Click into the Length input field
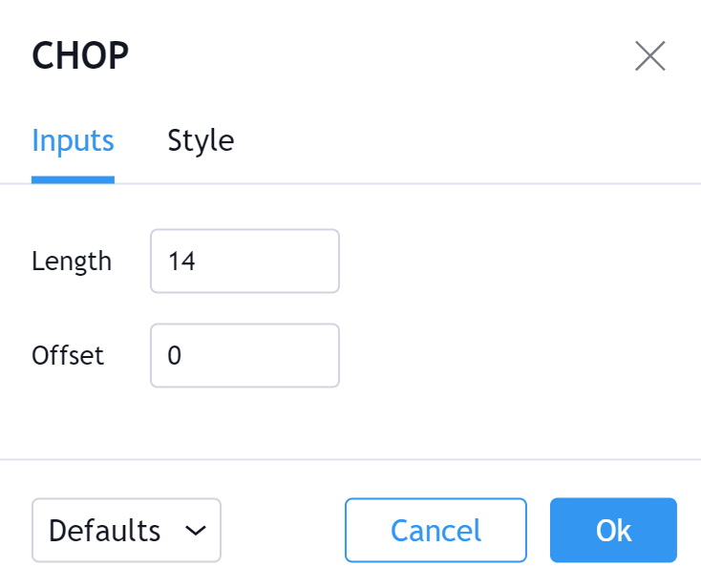 [x=244, y=261]
